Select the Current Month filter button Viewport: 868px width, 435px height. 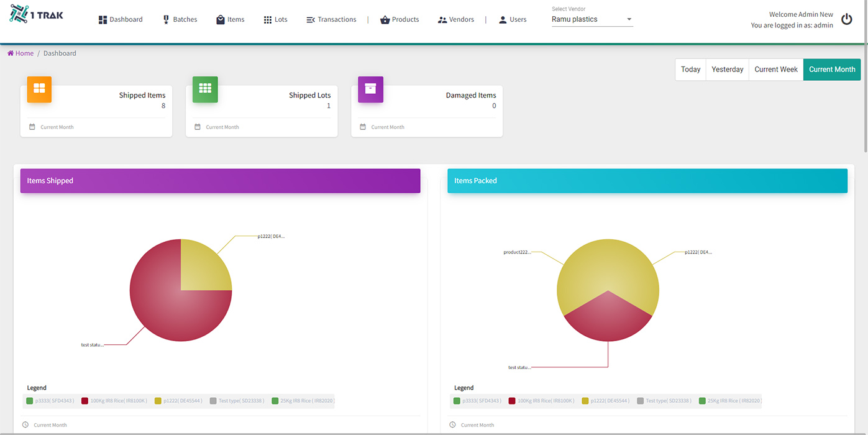832,70
